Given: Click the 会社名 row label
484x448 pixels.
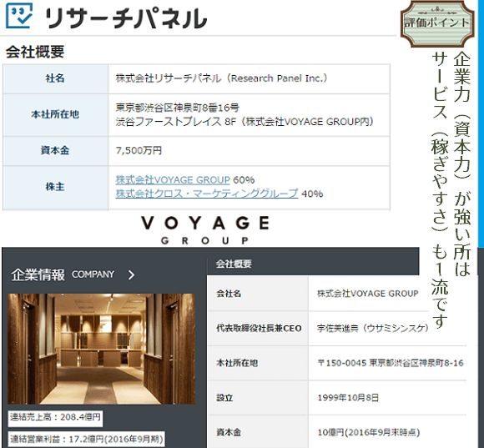Looking at the screenshot, I should (229, 294).
